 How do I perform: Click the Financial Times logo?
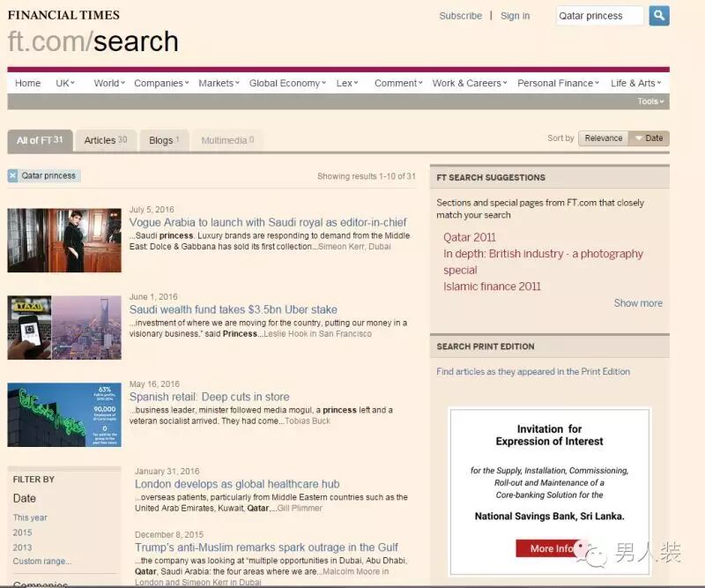pos(63,15)
